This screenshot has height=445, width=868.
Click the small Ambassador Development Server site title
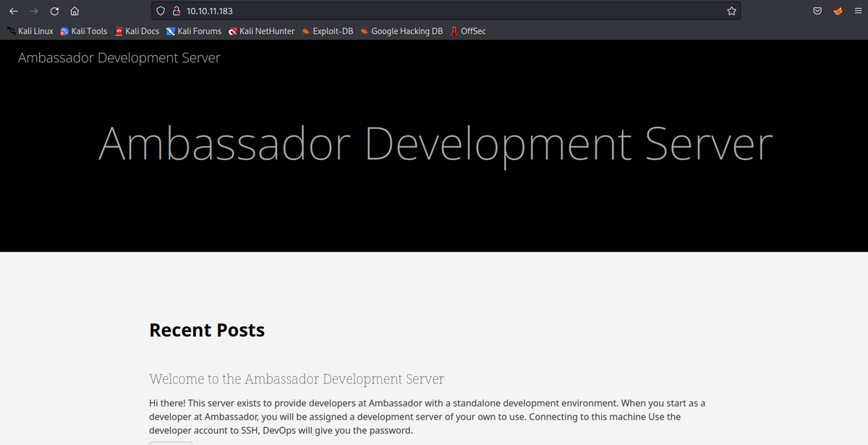tap(119, 58)
